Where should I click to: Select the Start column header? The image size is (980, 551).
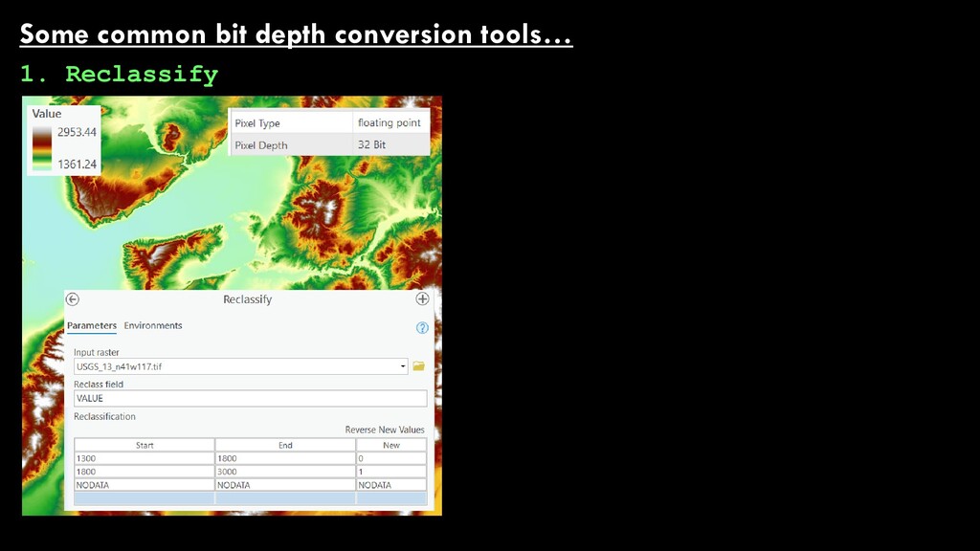click(145, 446)
